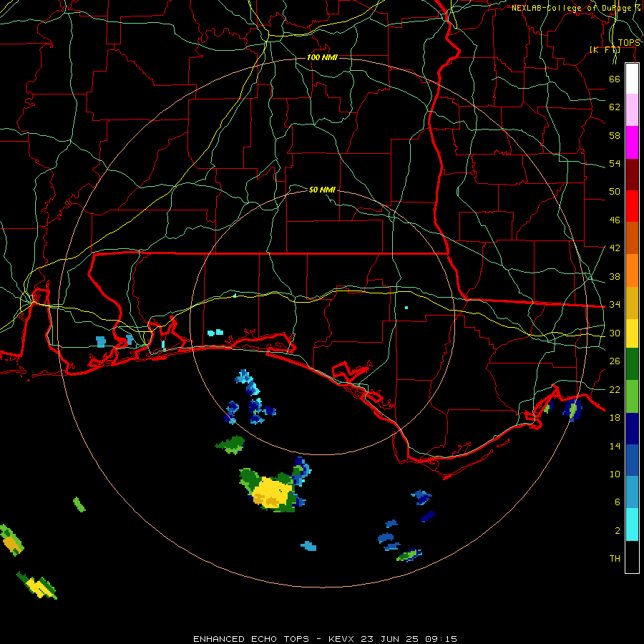
Task: Click the legend value '26'
Action: 615,361
